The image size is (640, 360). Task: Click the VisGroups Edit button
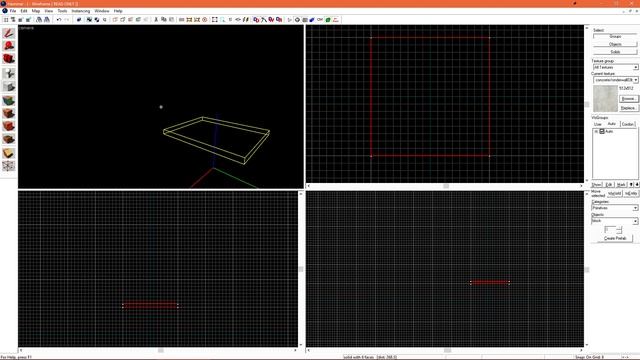(609, 185)
